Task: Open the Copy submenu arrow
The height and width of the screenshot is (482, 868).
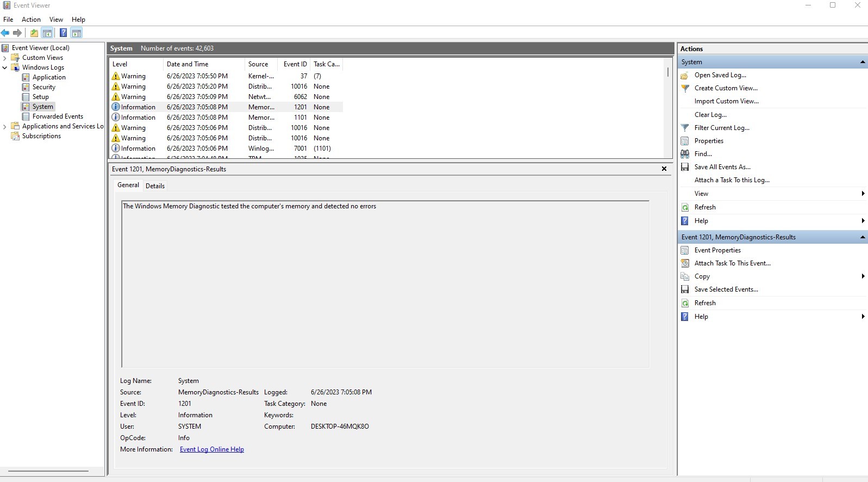Action: click(x=863, y=276)
